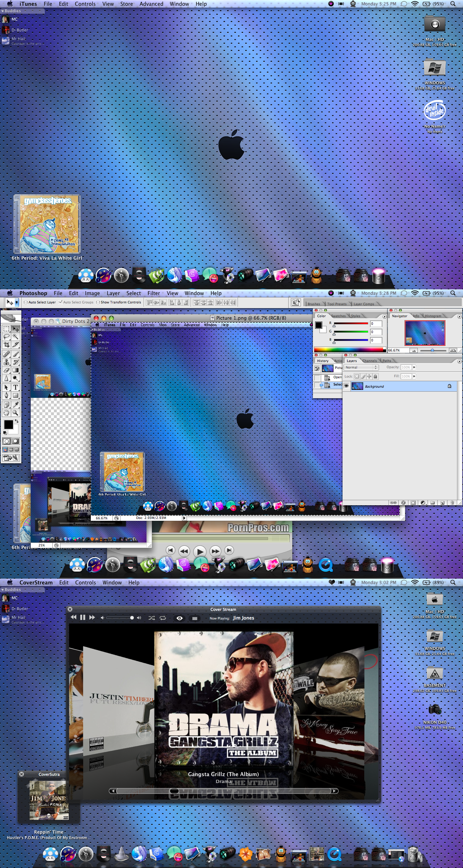Open the Navigator panel options menu arrow

point(459,316)
